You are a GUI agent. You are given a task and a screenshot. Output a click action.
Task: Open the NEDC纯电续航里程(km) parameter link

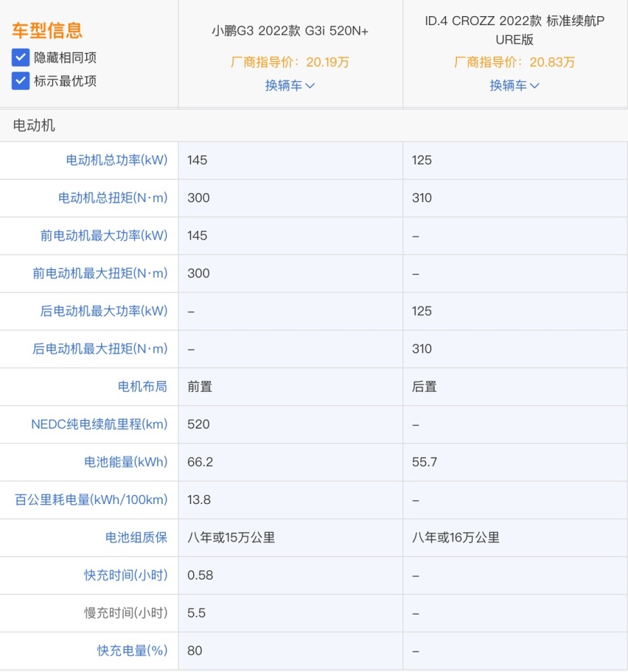point(99,424)
